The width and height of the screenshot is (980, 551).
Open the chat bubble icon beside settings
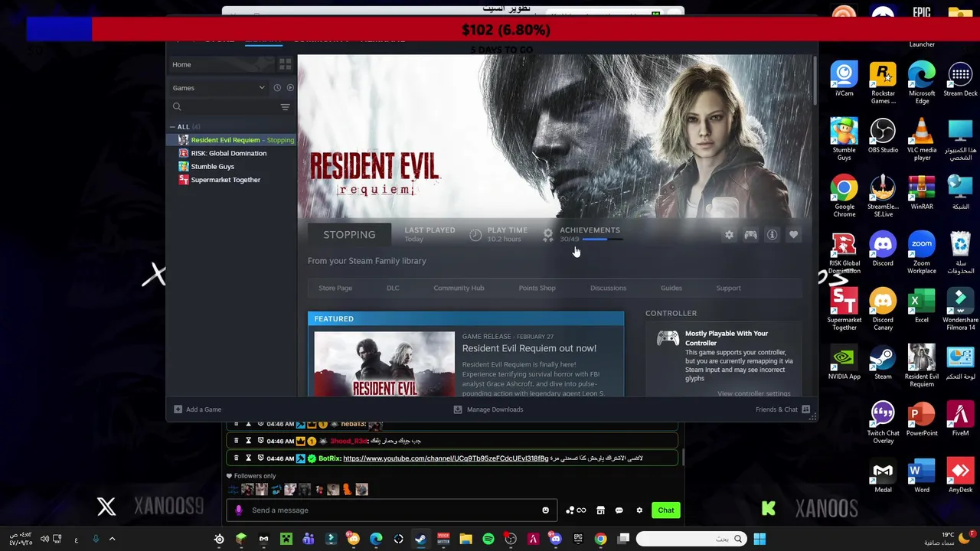click(619, 510)
